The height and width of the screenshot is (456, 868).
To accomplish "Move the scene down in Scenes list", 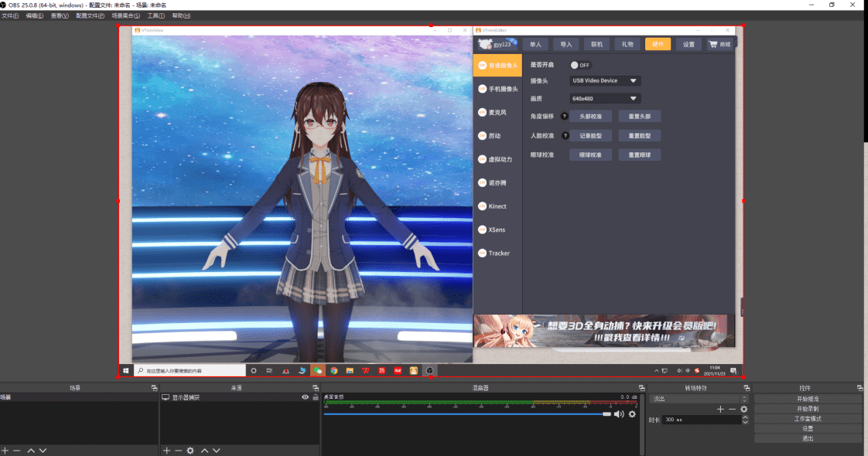I will point(43,451).
